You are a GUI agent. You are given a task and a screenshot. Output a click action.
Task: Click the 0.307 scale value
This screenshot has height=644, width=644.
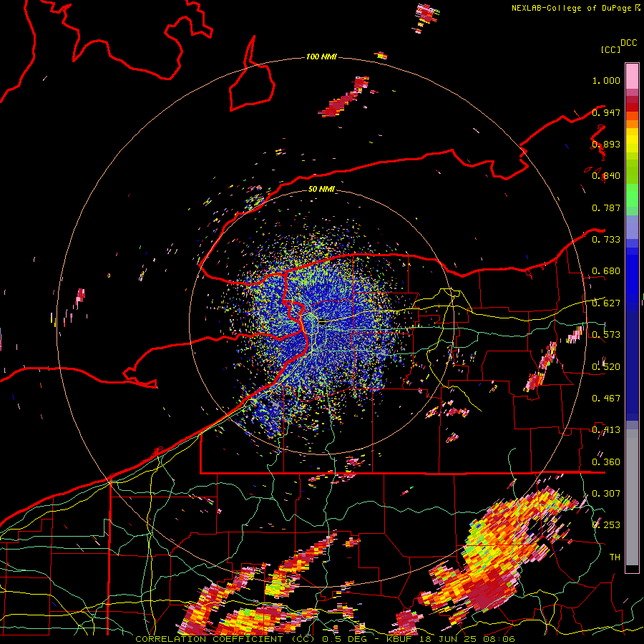(606, 494)
